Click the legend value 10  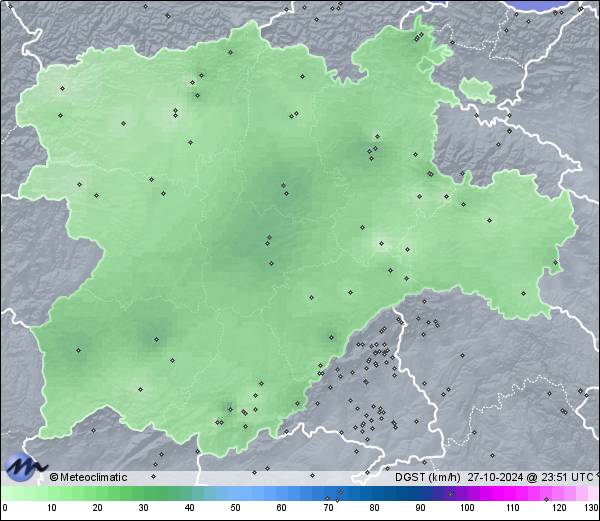[52, 508]
